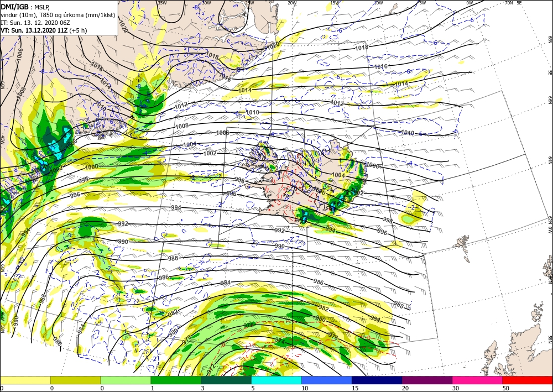Click the light green legend color swatch
Viewport: 553px width, 392px height.
(126, 380)
